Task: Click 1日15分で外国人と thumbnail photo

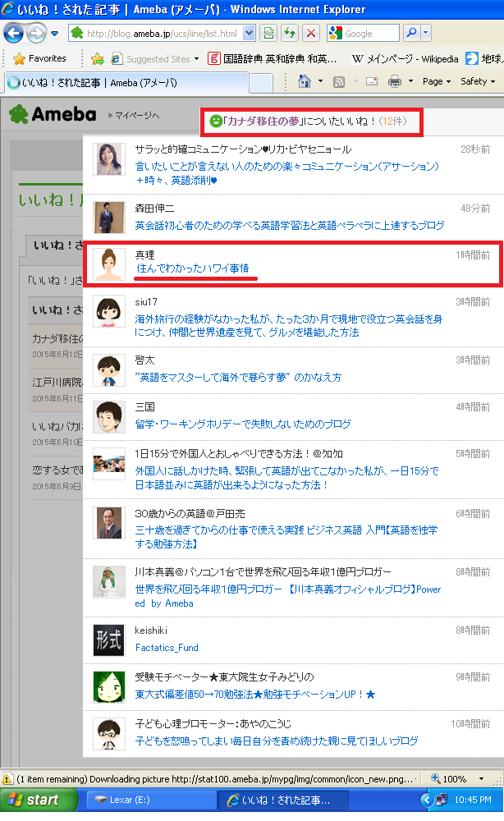Action: pyautogui.click(x=109, y=464)
